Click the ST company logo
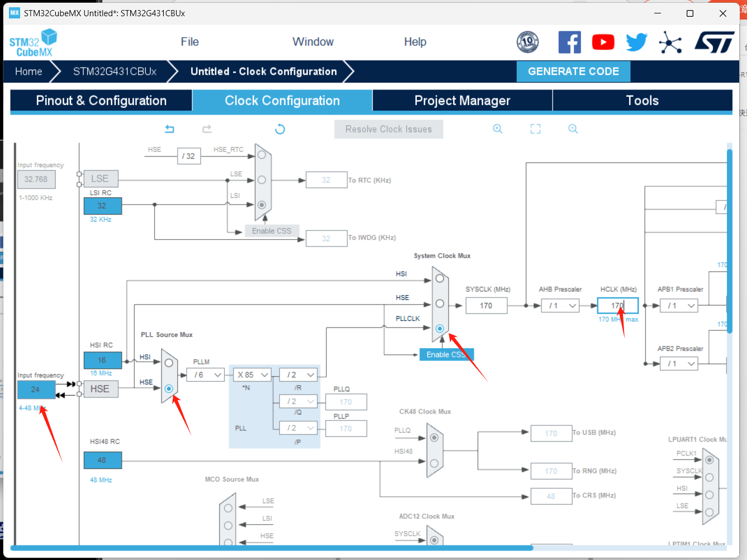Screen dimensions: 747x560 click(x=714, y=42)
